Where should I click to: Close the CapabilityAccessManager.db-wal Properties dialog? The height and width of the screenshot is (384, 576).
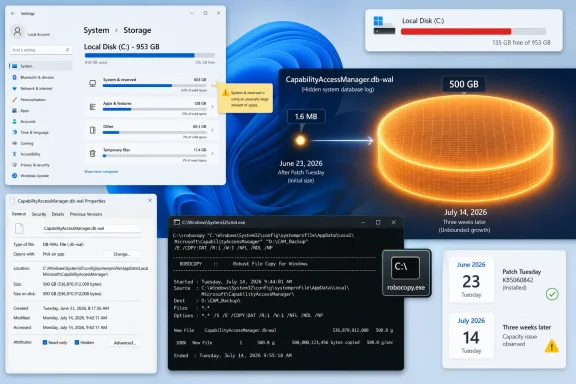tap(150, 200)
